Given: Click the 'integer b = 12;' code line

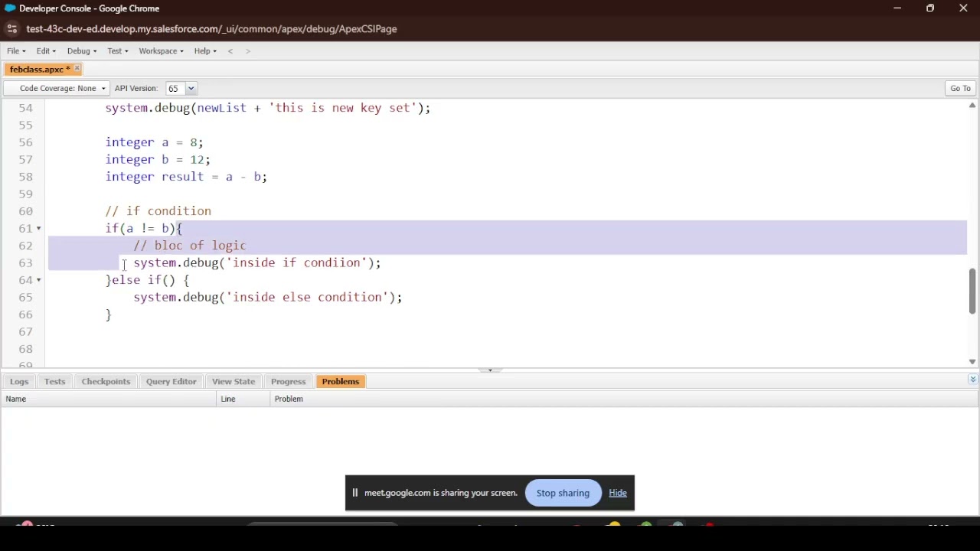Looking at the screenshot, I should click(158, 159).
